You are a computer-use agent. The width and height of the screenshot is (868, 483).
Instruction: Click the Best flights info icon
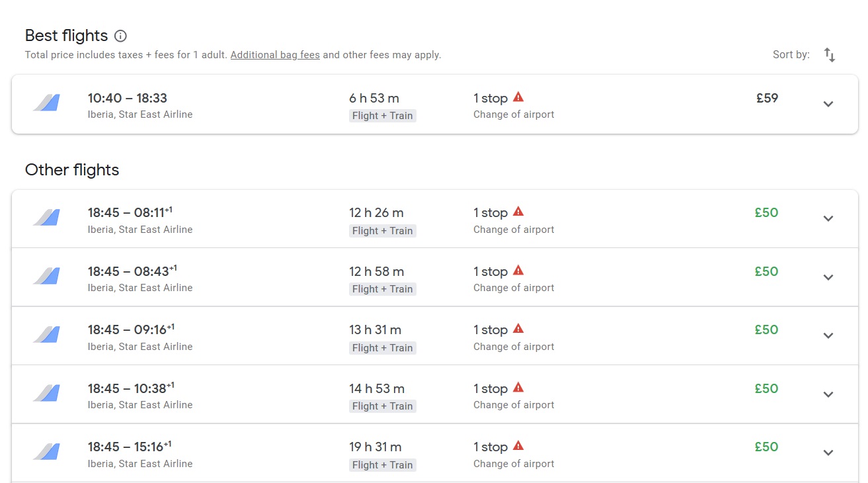tap(120, 36)
